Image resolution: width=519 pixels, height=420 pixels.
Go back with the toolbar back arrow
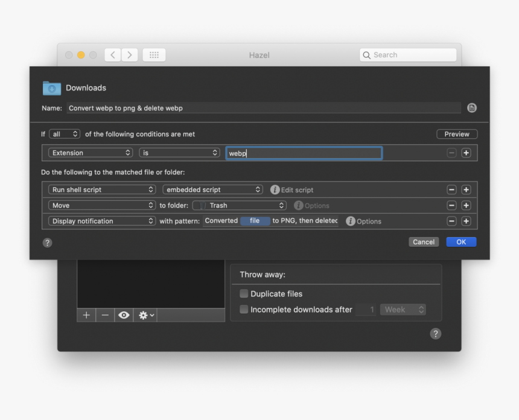(x=113, y=55)
